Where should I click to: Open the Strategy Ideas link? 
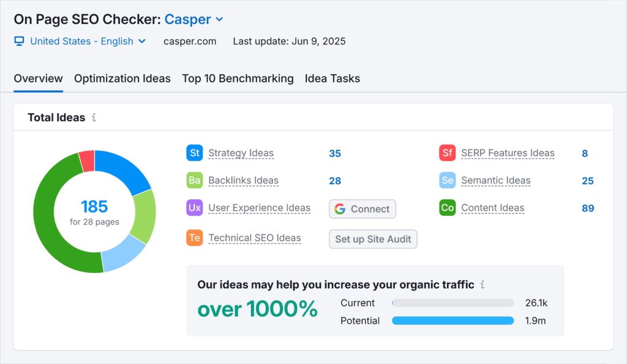click(x=241, y=153)
